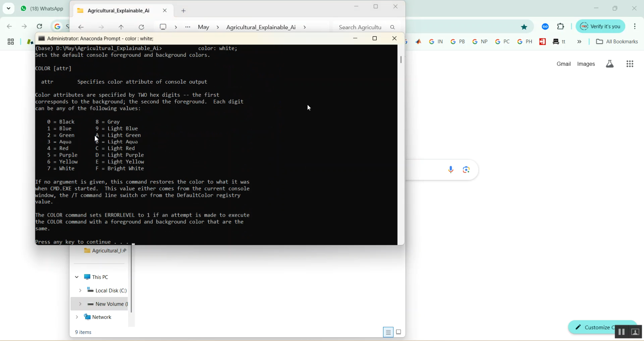Collapse the This PC tree node

(x=77, y=277)
